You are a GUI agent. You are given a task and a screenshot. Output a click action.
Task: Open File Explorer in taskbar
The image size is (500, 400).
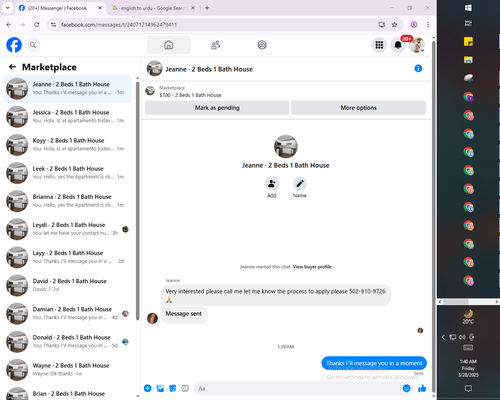(x=468, y=60)
